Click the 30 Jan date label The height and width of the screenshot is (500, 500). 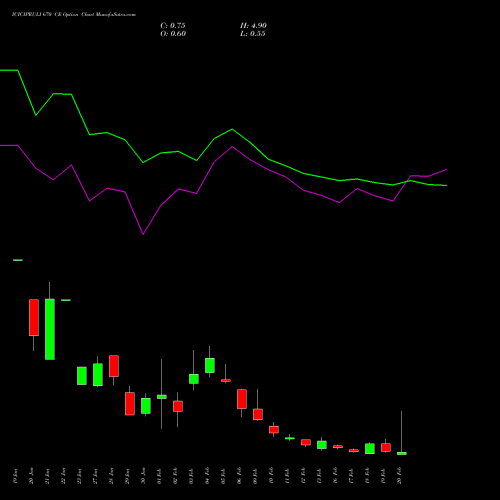pyautogui.click(x=143, y=476)
